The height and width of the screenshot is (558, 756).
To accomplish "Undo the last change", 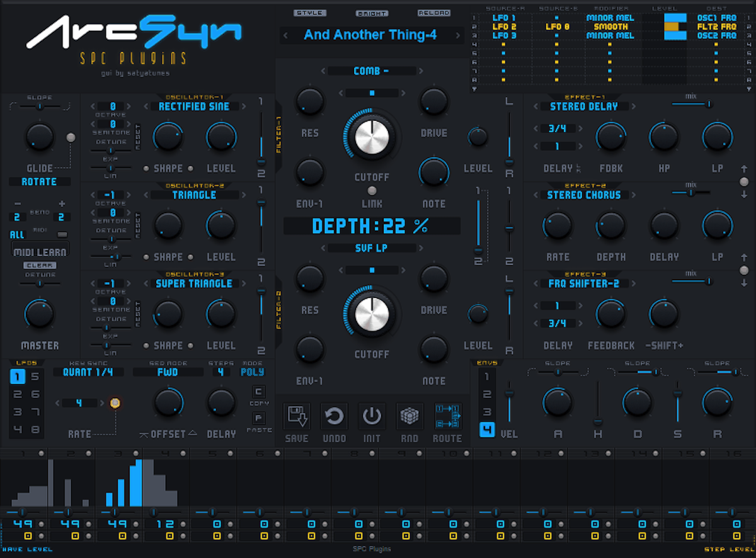I will click(x=334, y=416).
